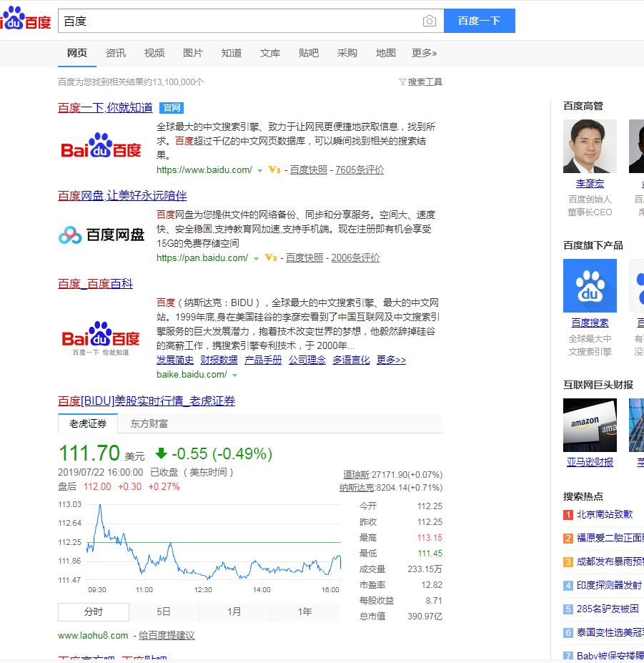Select the 1年 chart range
The height and width of the screenshot is (663, 644).
(x=304, y=612)
